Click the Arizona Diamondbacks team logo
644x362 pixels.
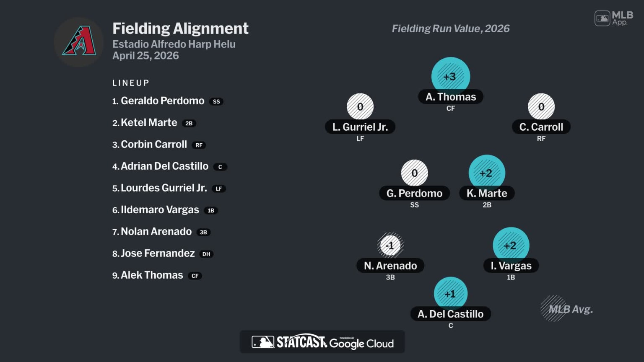(79, 41)
